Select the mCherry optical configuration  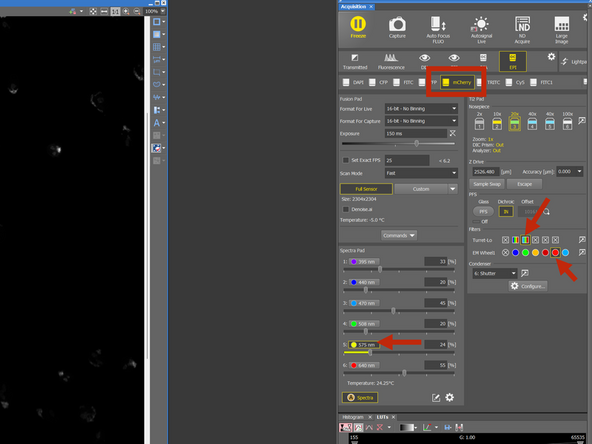pos(457,82)
